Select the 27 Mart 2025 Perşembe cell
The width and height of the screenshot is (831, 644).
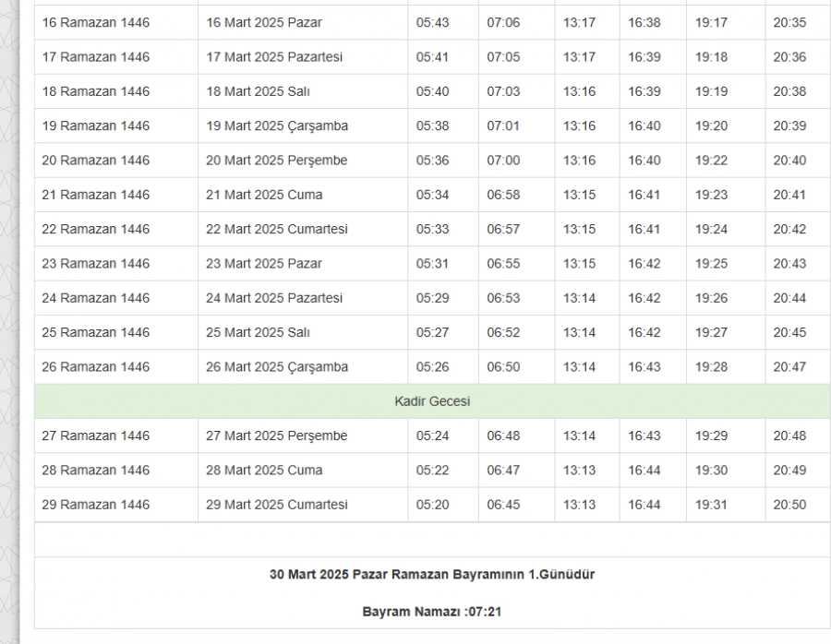click(x=277, y=435)
